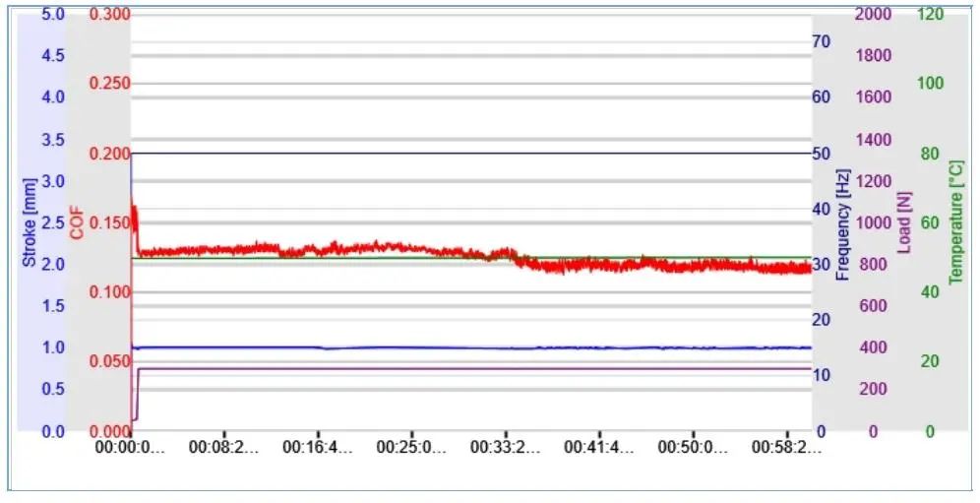Click the 2000 Load axis maximum value
The image size is (980, 503).
pyautogui.click(x=873, y=14)
